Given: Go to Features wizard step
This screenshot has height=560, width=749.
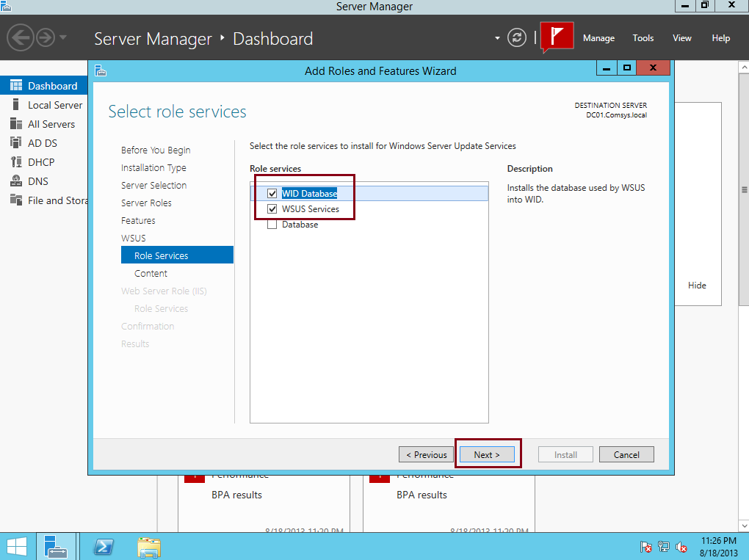Looking at the screenshot, I should [x=138, y=221].
